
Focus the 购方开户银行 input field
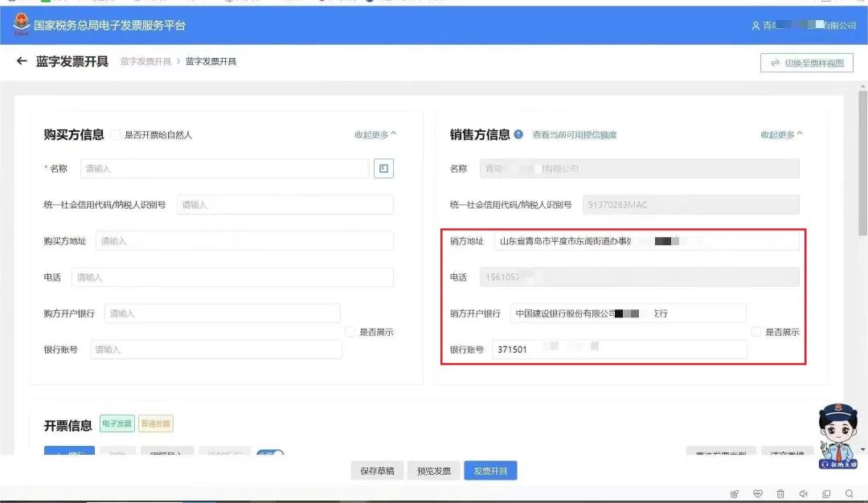[223, 313]
